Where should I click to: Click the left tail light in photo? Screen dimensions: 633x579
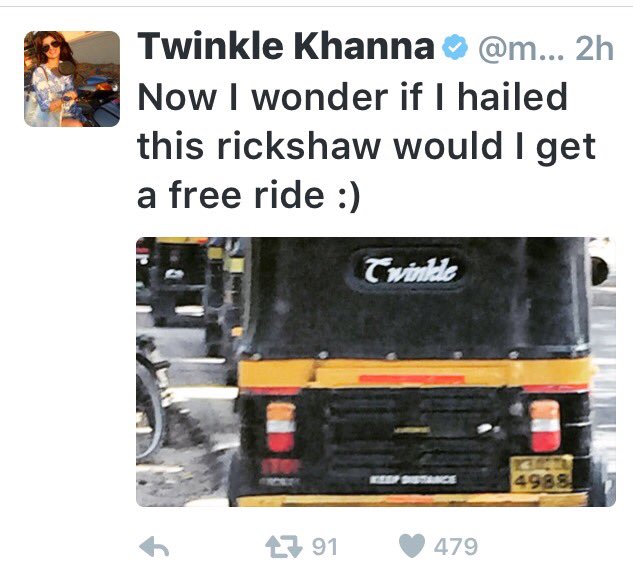(281, 427)
